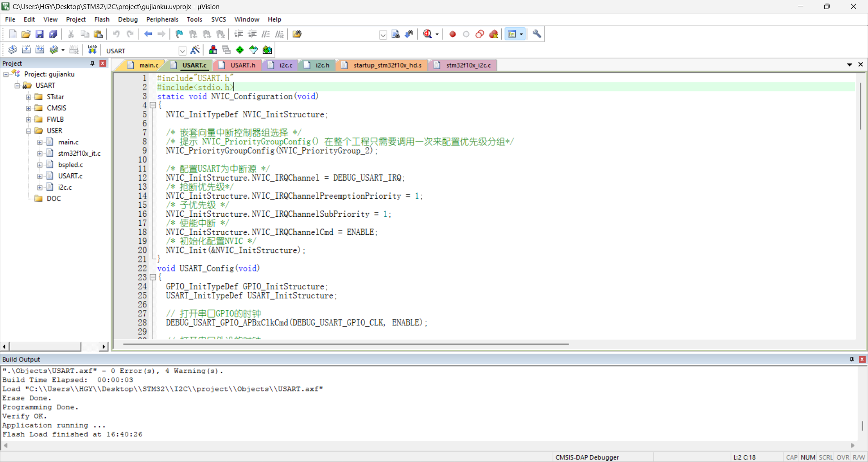
Task: Insert a breakpoint with the red dot
Action: click(453, 34)
